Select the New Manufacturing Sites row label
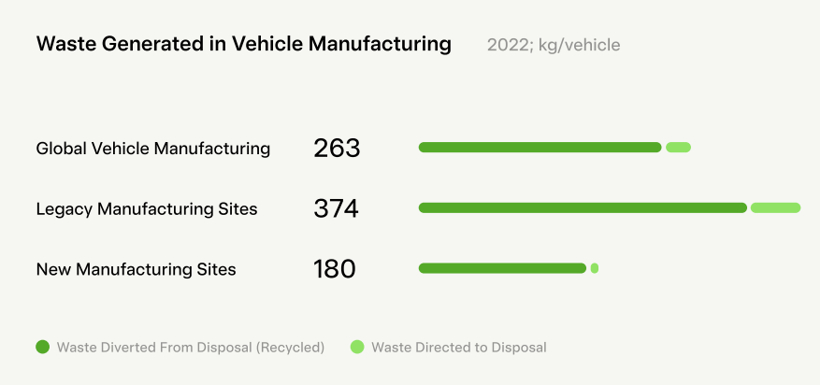The image size is (820, 385). click(136, 270)
